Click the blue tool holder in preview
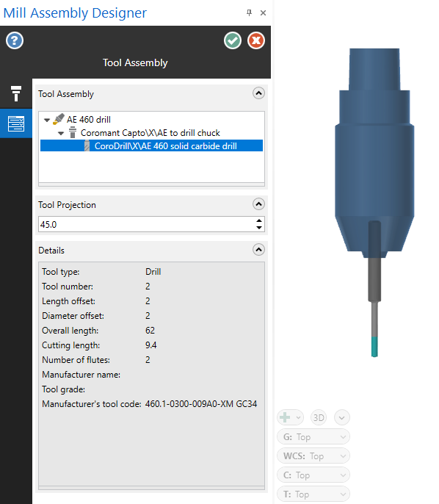439x504 pixels. pyautogui.click(x=374, y=154)
